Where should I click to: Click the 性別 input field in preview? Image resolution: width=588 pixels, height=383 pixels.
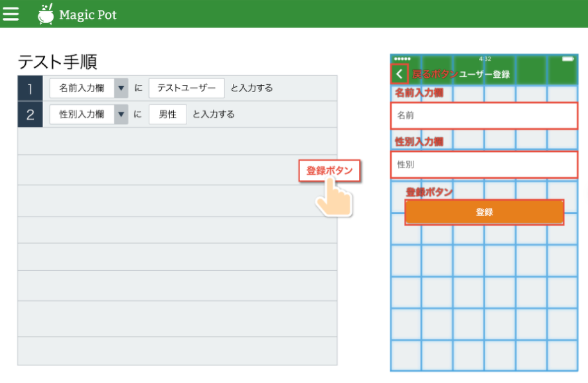484,164
